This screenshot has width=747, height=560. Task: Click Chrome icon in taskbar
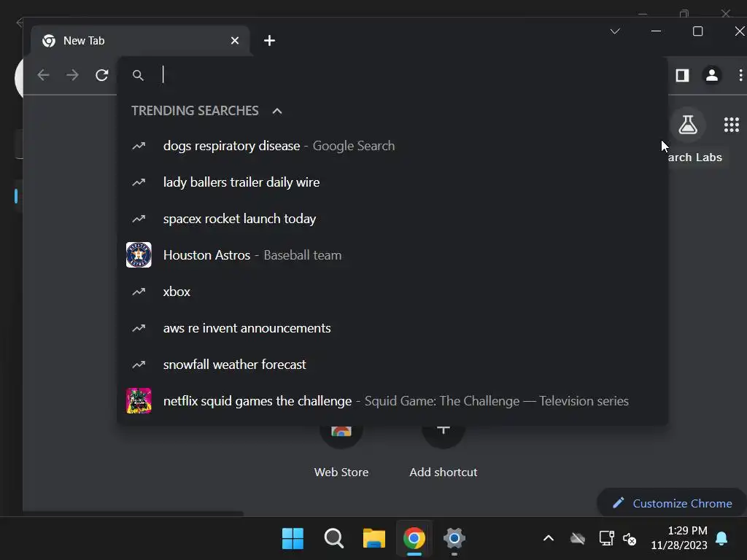[414, 539]
